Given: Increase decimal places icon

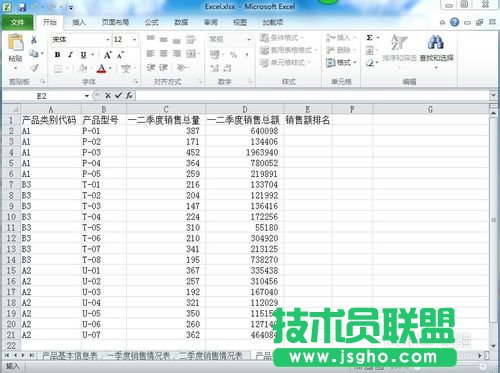Looking at the screenshot, I should (214, 68).
